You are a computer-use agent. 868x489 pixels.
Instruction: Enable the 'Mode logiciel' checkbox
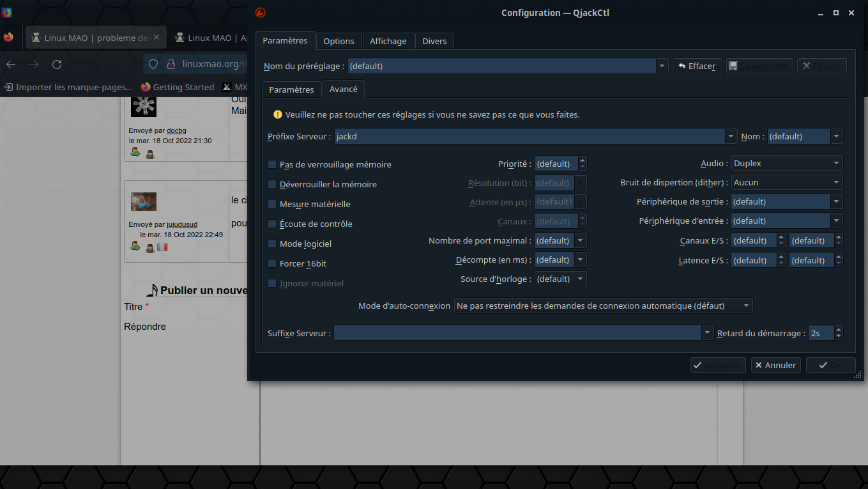coord(272,244)
